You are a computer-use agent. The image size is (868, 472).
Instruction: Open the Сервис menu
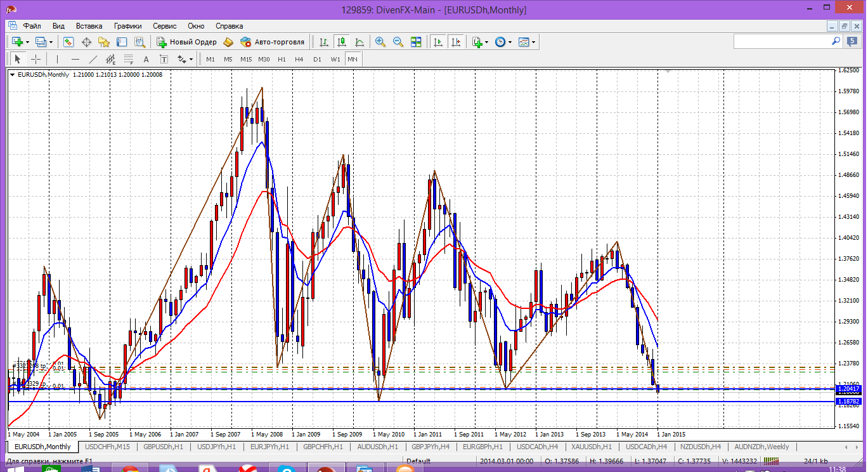(165, 26)
